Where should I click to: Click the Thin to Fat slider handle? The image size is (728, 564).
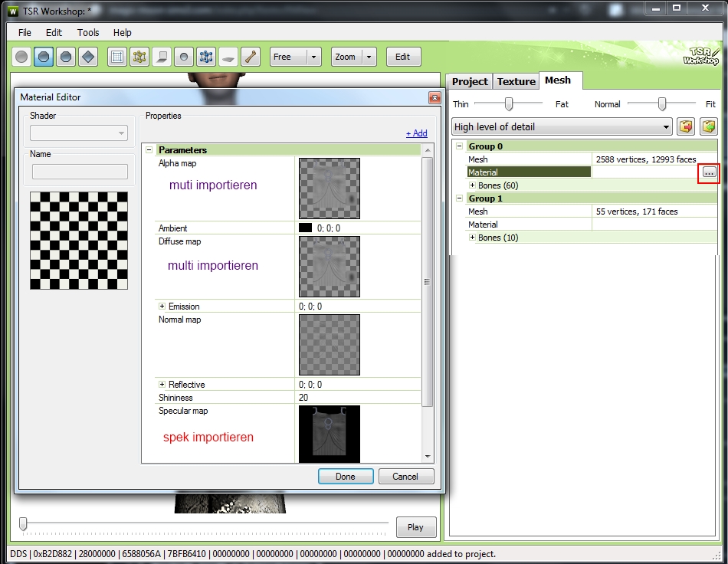coord(508,104)
